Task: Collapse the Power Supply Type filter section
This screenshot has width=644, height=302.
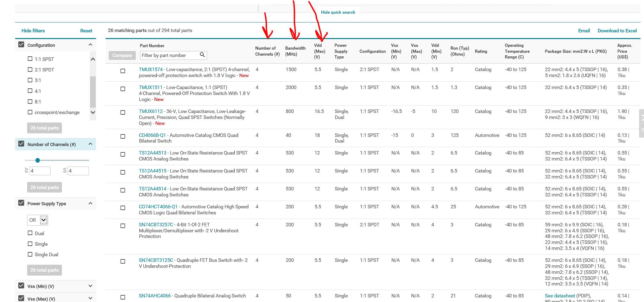Action: coord(90,203)
